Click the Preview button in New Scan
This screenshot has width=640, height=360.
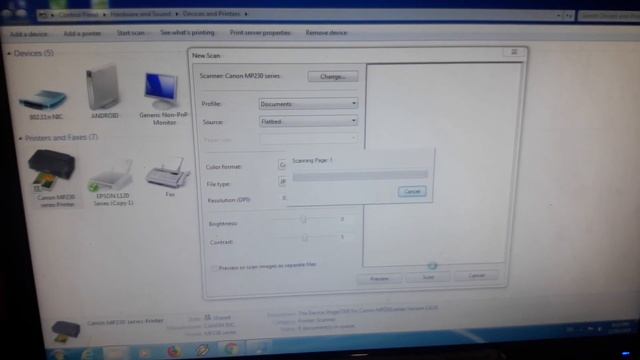coord(379,278)
